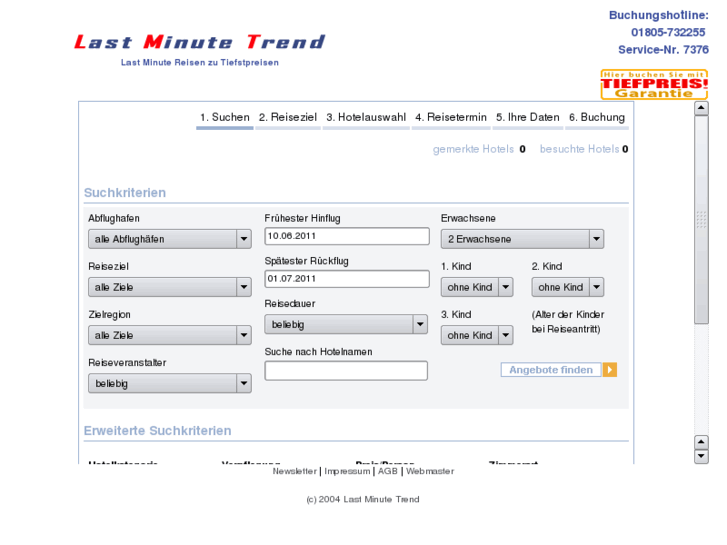Open the Webmaster footer link
This screenshot has height=545, width=727.
[430, 471]
